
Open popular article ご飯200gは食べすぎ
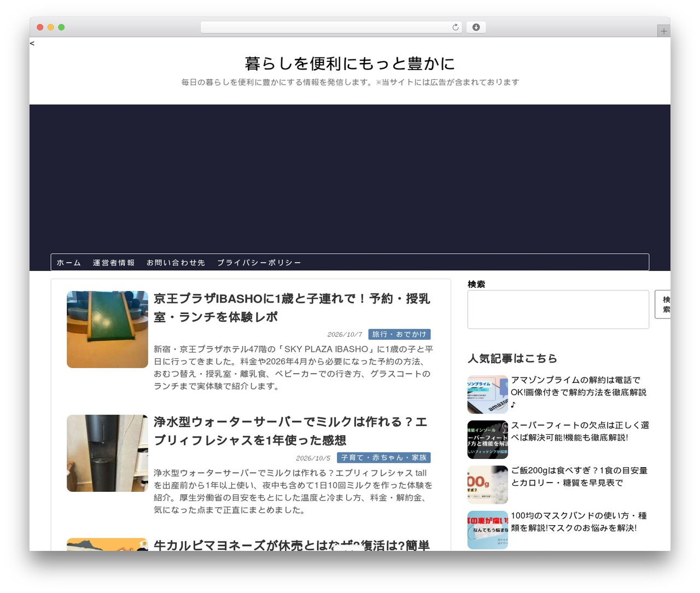pyautogui.click(x=579, y=476)
